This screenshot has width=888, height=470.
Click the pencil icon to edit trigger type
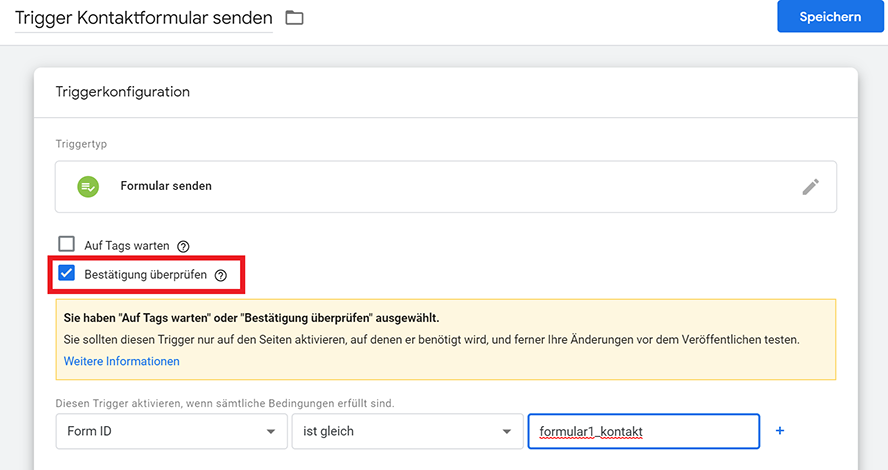pyautogui.click(x=811, y=186)
